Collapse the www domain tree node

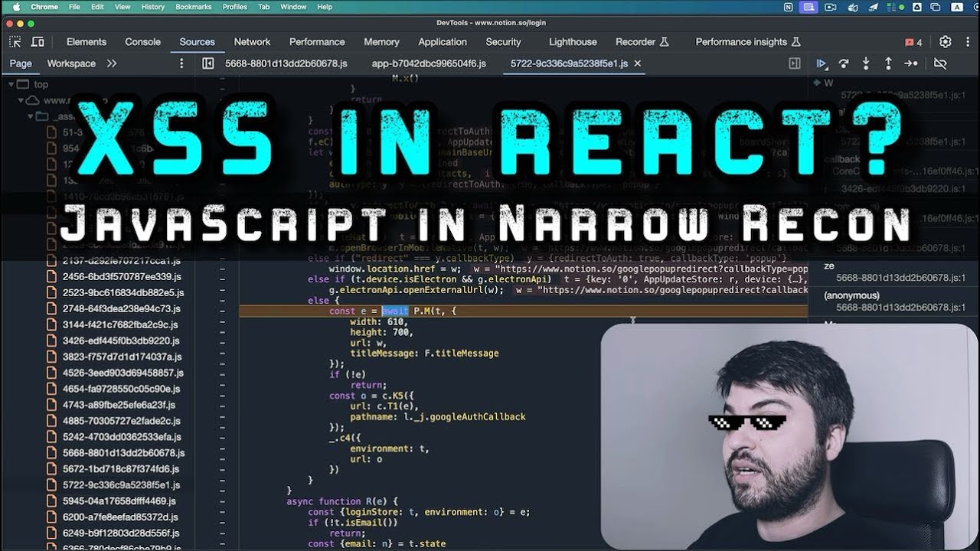pyautogui.click(x=21, y=100)
